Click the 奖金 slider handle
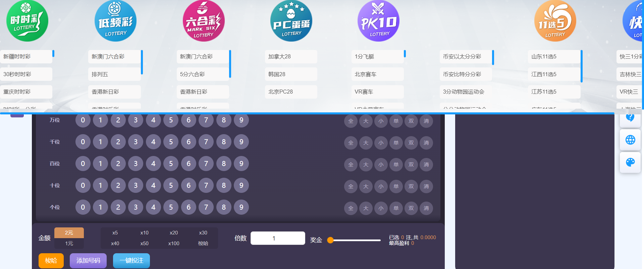The width and height of the screenshot is (644, 269). tap(330, 240)
